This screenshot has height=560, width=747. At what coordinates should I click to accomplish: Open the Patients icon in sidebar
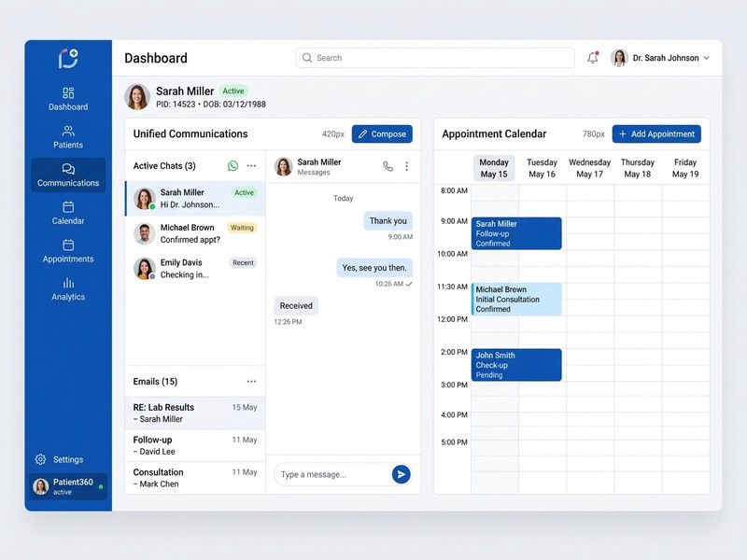68,132
